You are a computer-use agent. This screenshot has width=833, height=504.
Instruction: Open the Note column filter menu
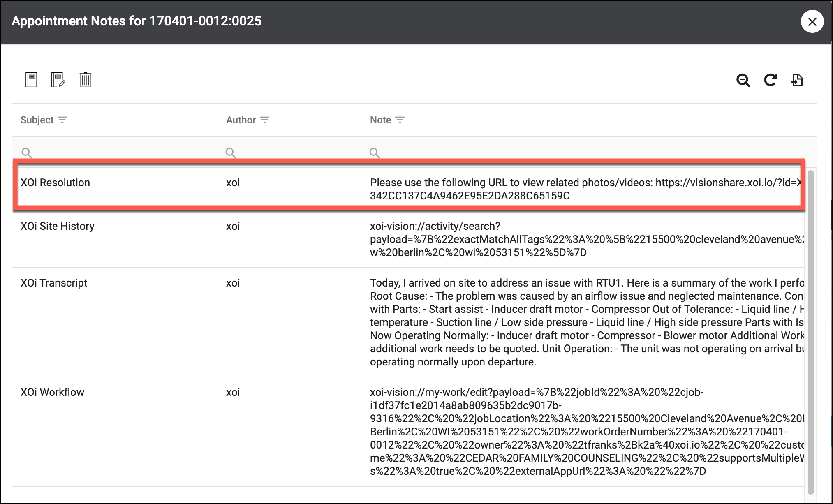pyautogui.click(x=400, y=120)
